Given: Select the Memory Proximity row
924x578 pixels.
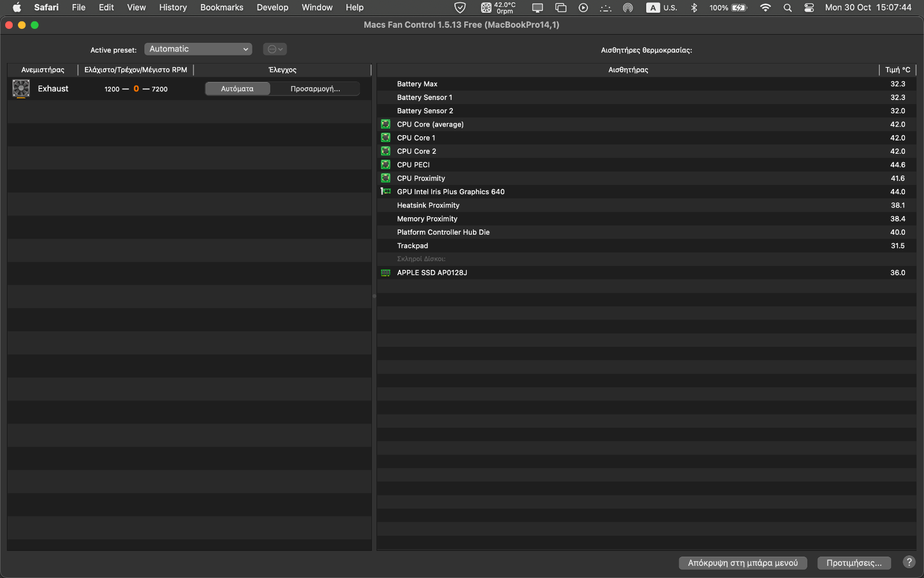Looking at the screenshot, I should 647,219.
